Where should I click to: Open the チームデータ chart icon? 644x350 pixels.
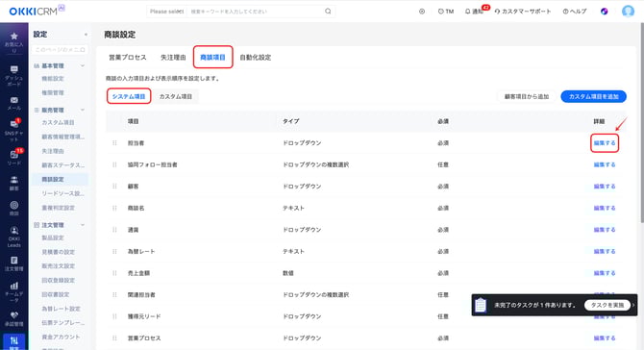[14, 292]
